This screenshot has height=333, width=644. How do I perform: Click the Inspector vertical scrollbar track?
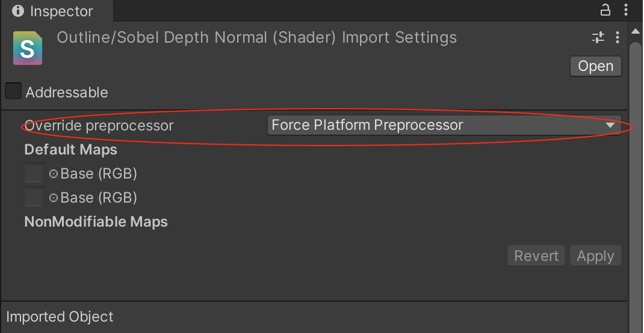pos(636,180)
